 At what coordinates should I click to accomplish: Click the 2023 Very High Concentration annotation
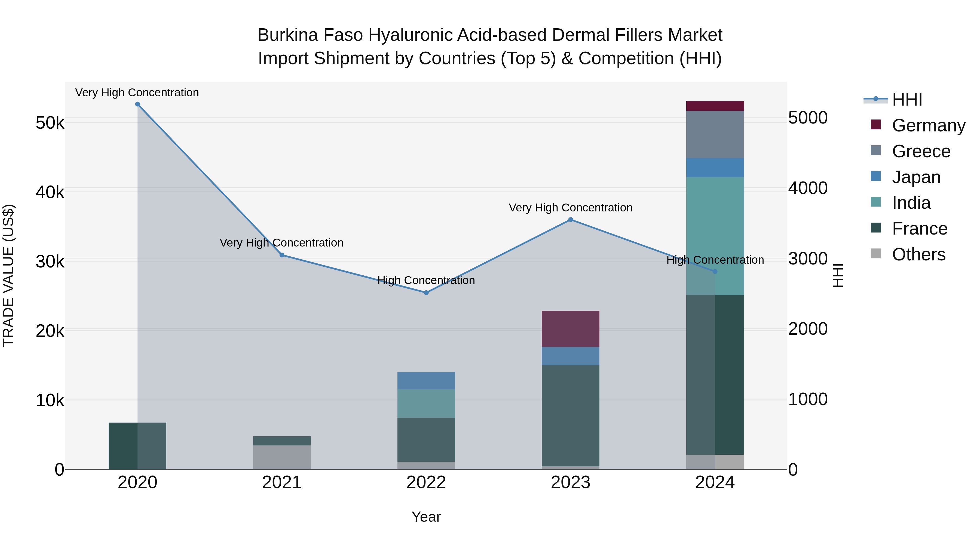coord(571,208)
